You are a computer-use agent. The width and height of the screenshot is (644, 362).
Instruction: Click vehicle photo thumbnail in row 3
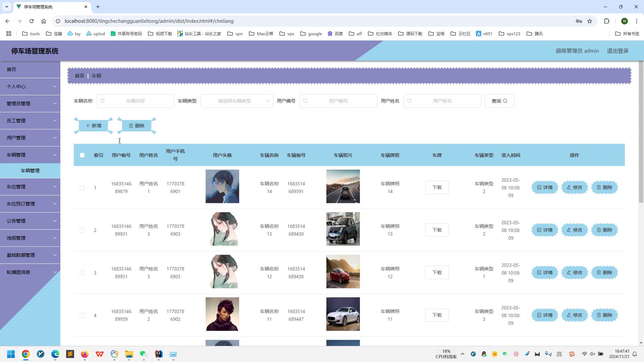coord(344,272)
